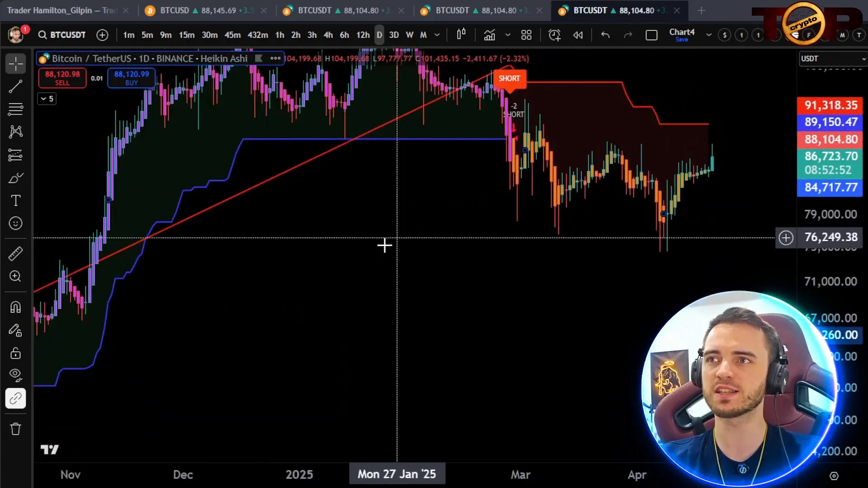868x488 pixels.
Task: Open the USDT currency dropdown
Action: click(x=833, y=59)
